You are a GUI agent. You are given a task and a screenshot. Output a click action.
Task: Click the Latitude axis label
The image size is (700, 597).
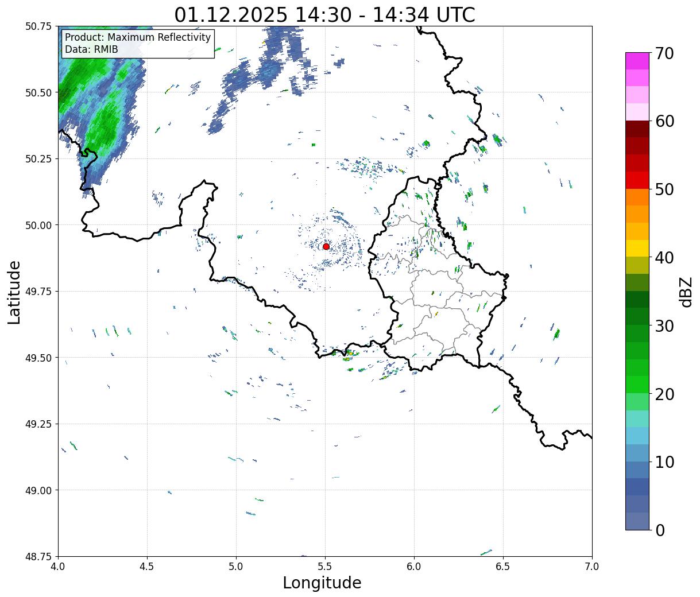(x=14, y=292)
